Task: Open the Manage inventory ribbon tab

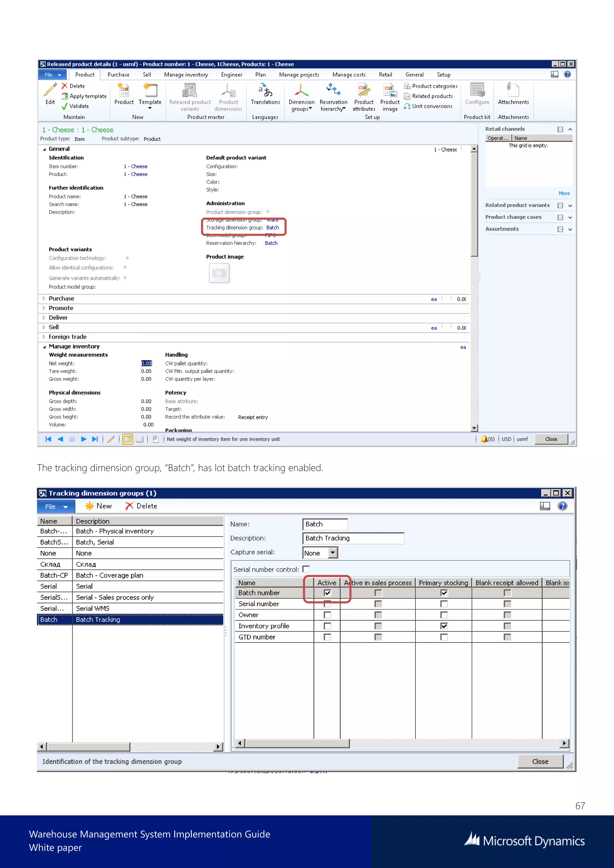Action: [186, 74]
